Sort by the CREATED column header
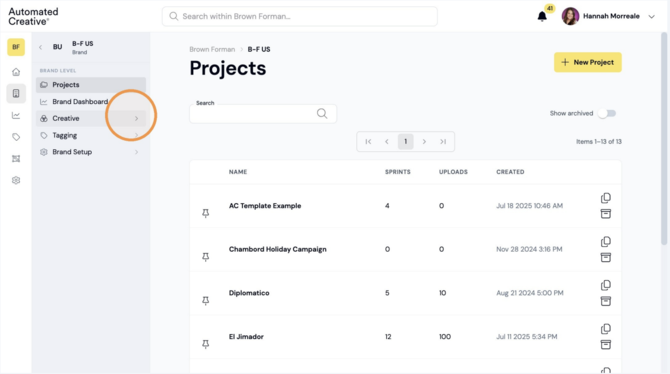This screenshot has width=670, height=374. (x=510, y=172)
